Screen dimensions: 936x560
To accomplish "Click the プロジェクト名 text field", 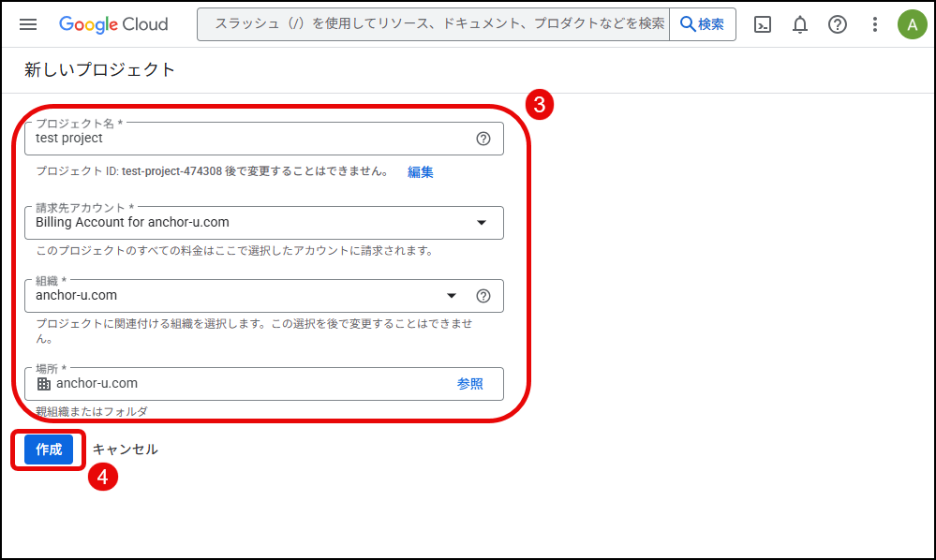I will [x=244, y=139].
